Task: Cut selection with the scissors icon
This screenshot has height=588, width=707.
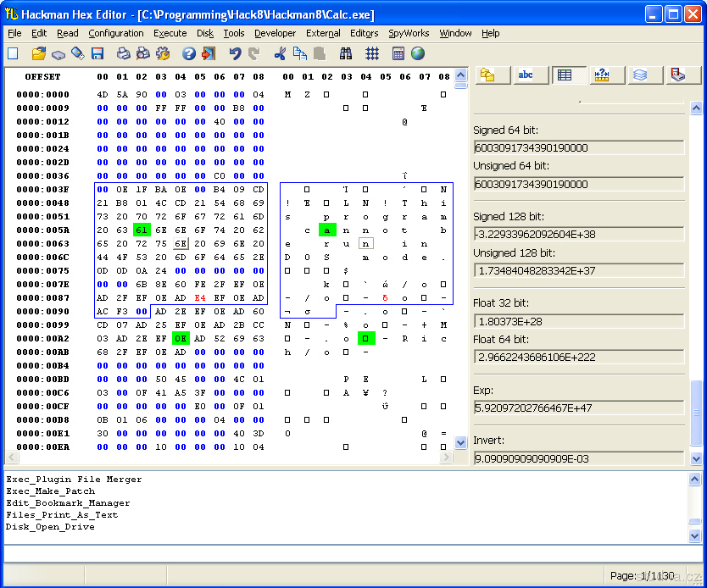Action: (280, 53)
